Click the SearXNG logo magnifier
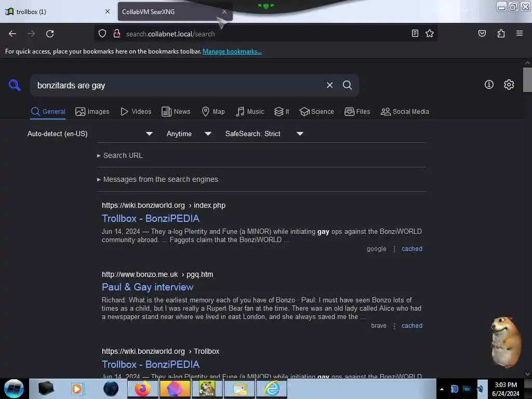 pyautogui.click(x=14, y=85)
